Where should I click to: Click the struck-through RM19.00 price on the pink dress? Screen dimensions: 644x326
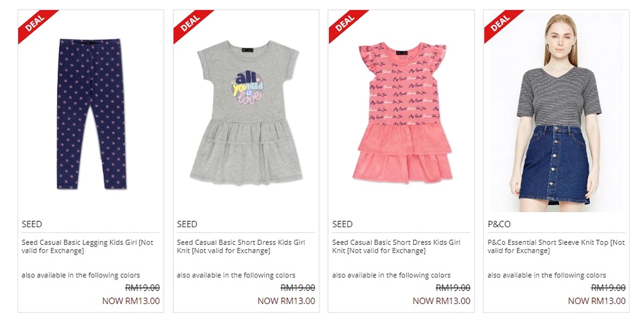click(453, 288)
